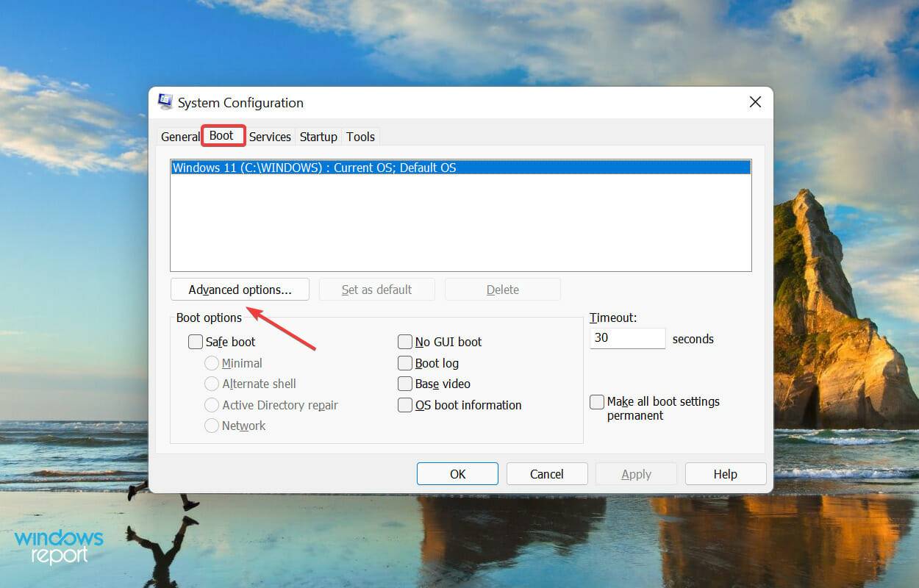Choose Alternate shell boot option
Image resolution: width=919 pixels, height=588 pixels.
tap(212, 383)
